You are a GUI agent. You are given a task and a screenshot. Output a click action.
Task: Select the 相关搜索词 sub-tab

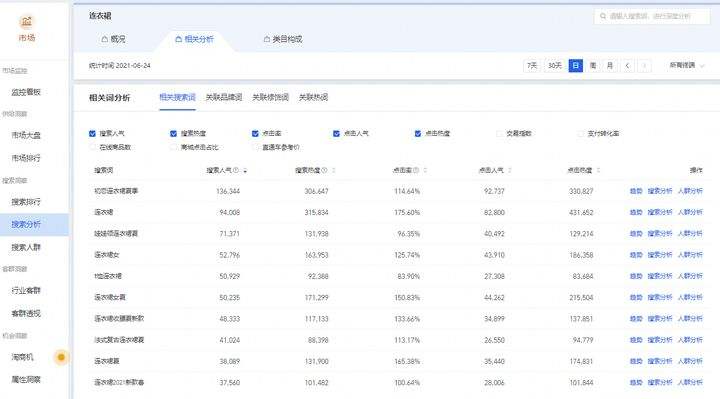[x=177, y=97]
